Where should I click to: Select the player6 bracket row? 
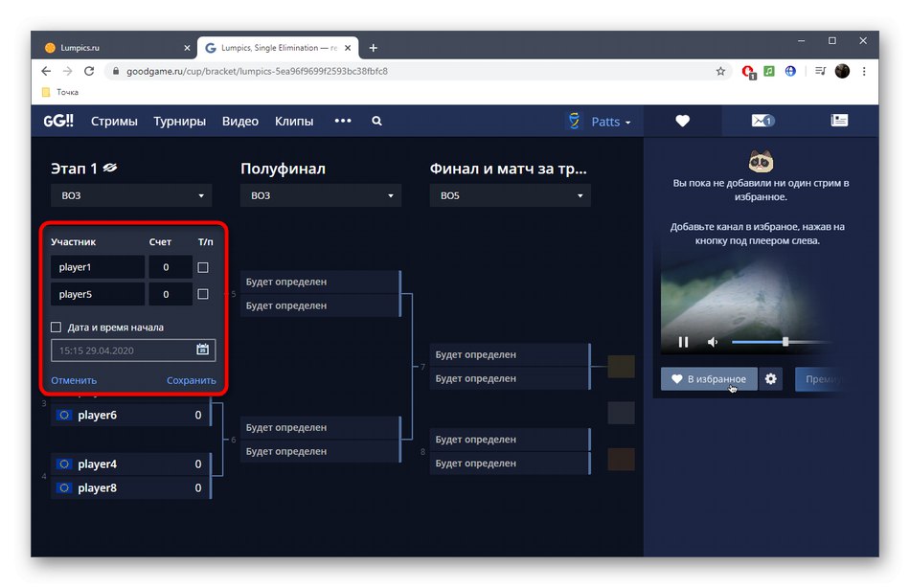click(x=130, y=415)
